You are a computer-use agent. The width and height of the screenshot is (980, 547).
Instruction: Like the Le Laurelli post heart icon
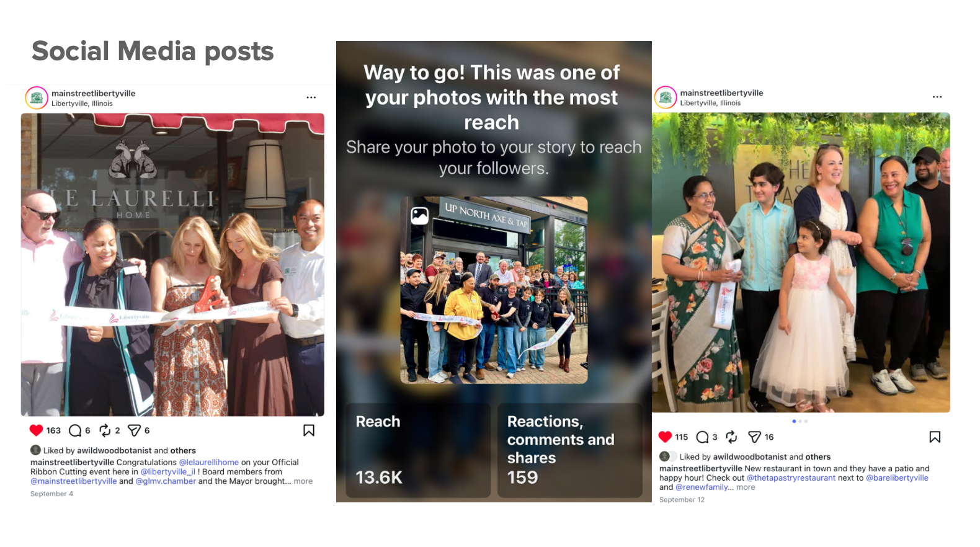[36, 430]
